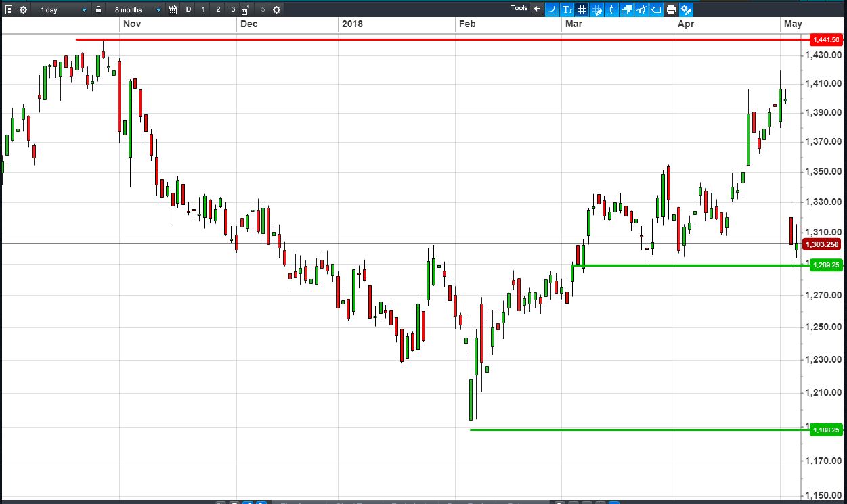Viewport: 847px width, 504px height.
Task: Click the 1,350.00 price axis value
Action: coord(824,172)
